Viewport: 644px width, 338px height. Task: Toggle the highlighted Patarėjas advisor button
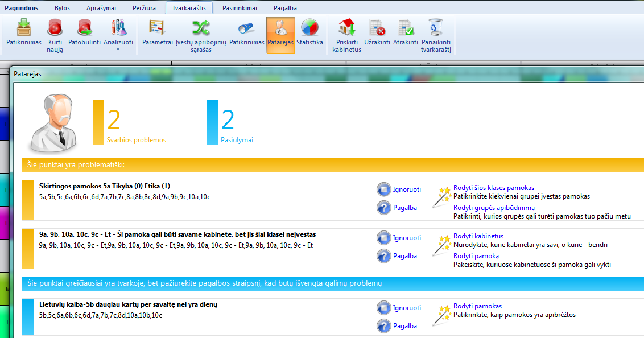pos(280,35)
